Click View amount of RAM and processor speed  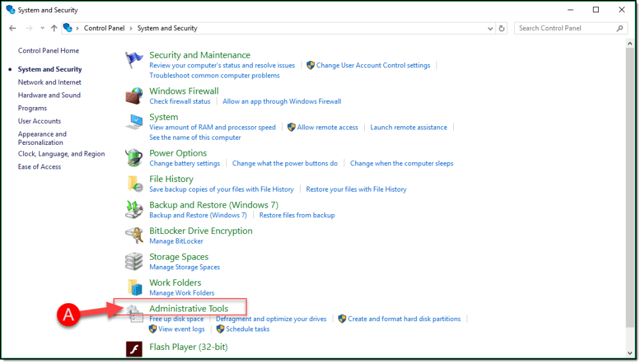pos(213,128)
